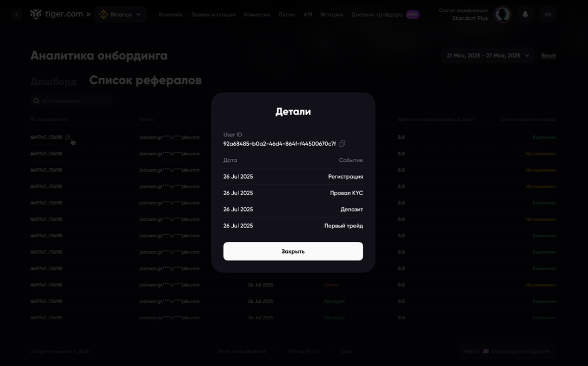Open the Privacy Policy footer link

coord(303,351)
